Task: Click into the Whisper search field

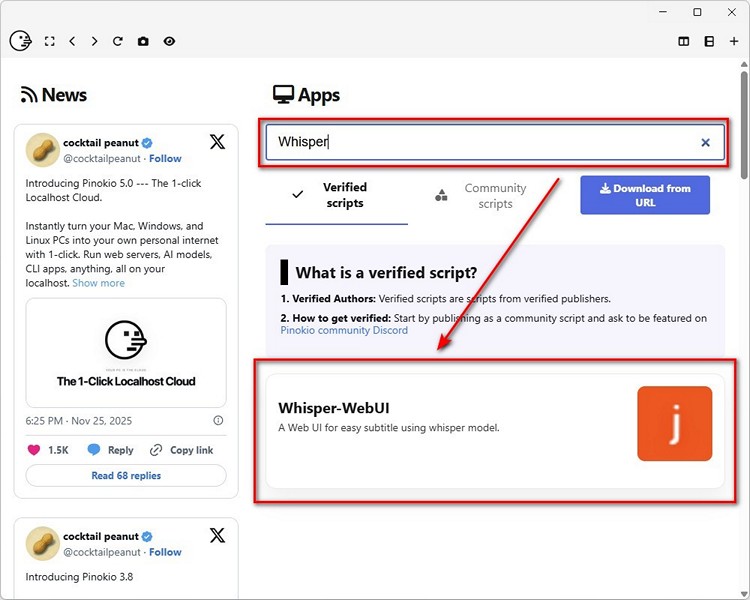Action: (480, 143)
